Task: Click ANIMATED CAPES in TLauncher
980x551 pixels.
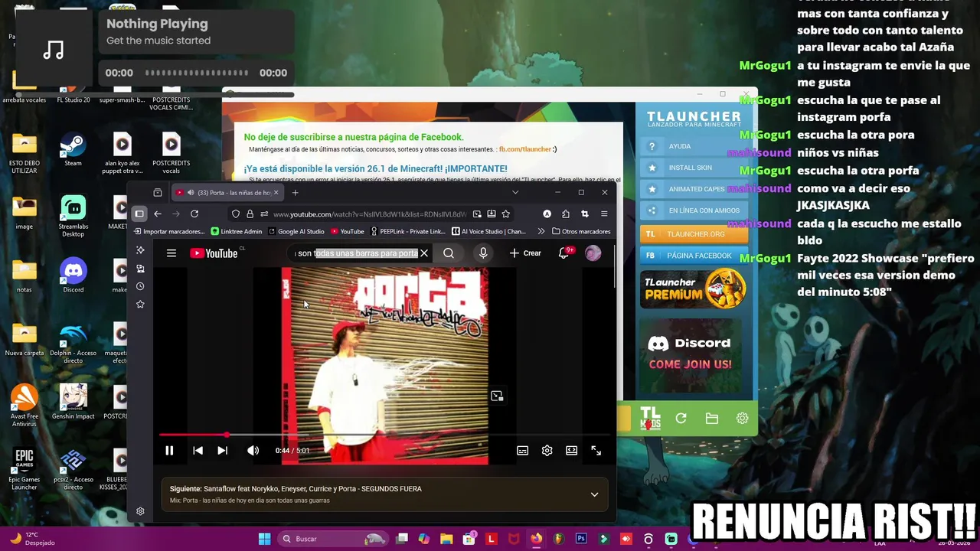Action: [x=693, y=189]
